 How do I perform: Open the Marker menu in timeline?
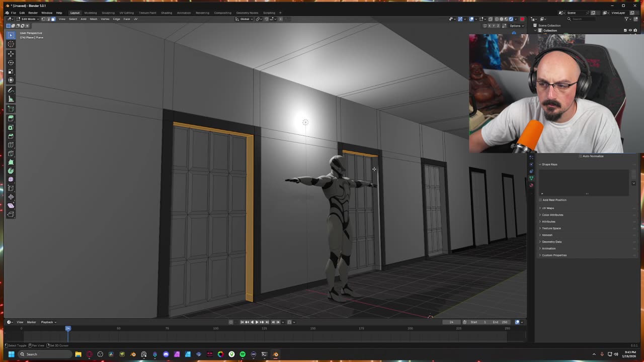(x=31, y=322)
